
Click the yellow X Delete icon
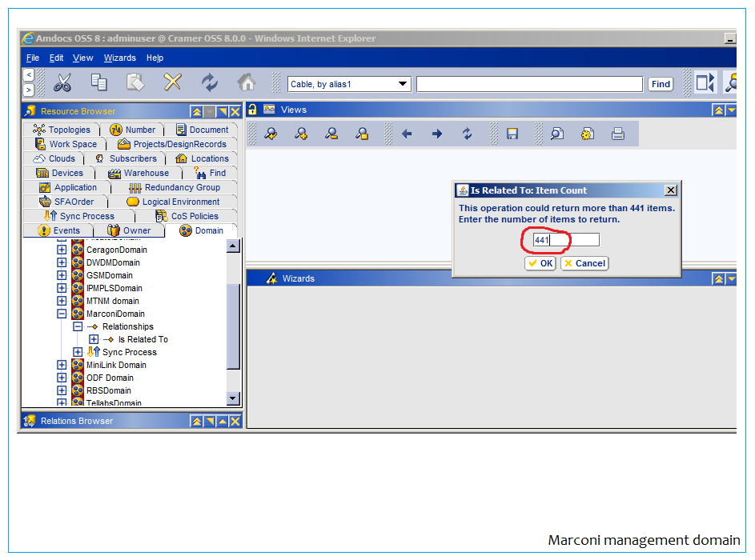point(172,82)
